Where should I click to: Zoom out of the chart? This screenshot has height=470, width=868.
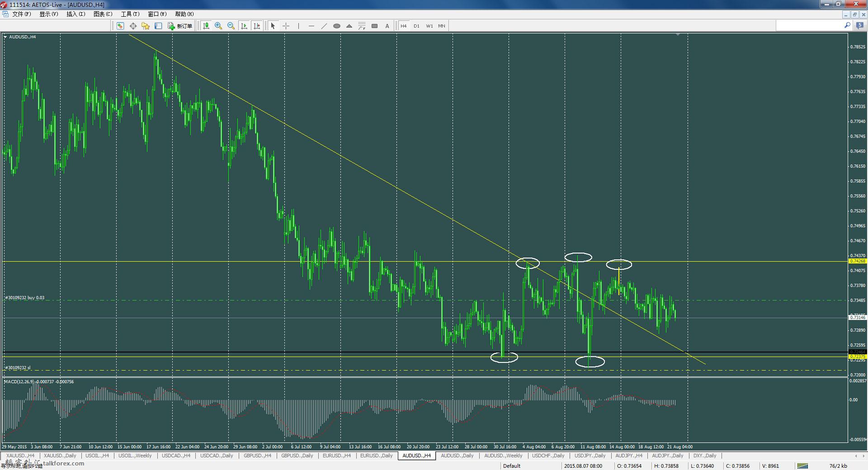coord(231,26)
